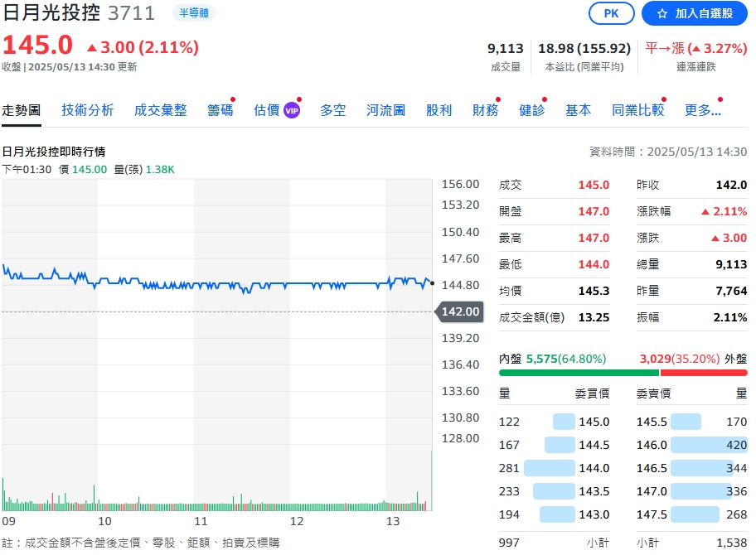Click the red up-triangle beside 3.00 (2.11%)
Viewport: 756px width, 555px height.
pos(91,47)
